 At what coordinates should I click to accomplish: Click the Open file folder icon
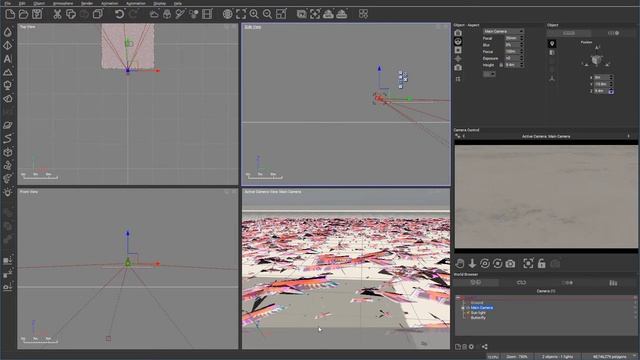click(24, 14)
